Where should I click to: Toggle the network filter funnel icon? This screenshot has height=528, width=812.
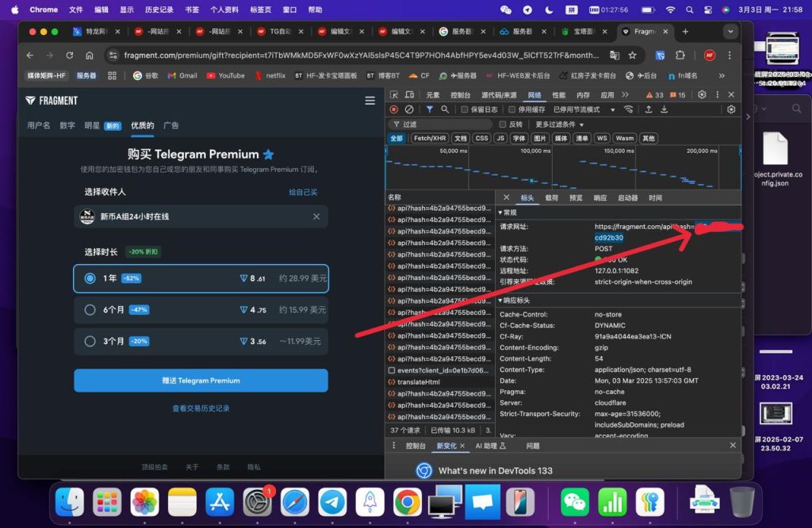click(x=429, y=109)
